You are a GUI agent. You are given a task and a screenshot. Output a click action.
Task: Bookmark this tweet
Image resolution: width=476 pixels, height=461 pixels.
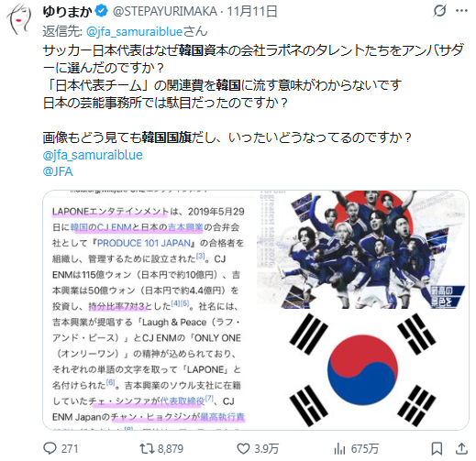(x=437, y=448)
